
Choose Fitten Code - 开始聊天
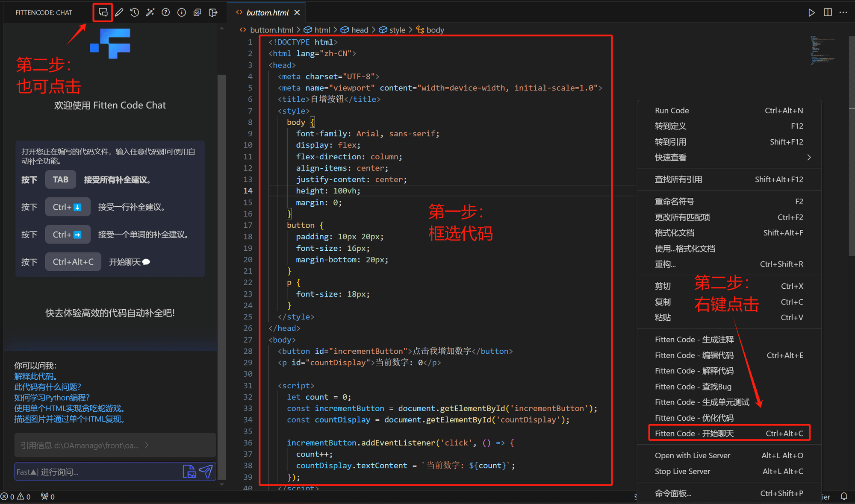pyautogui.click(x=729, y=434)
